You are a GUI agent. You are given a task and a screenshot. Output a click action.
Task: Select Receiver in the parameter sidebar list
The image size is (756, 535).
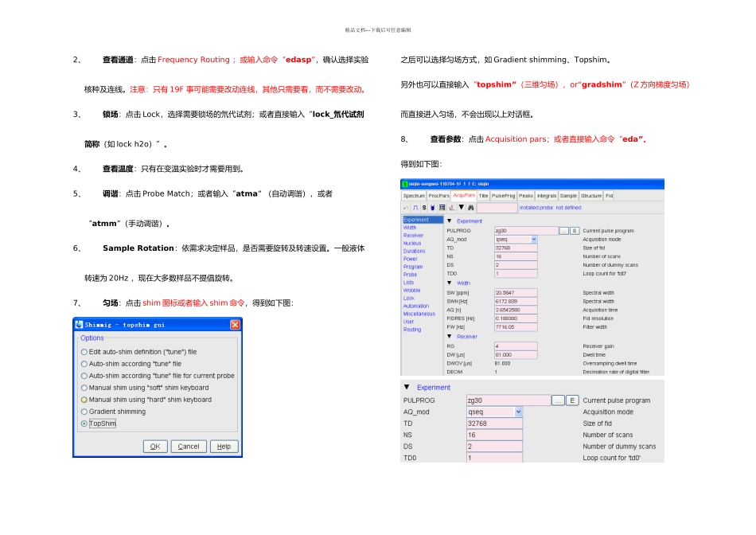coord(413,236)
